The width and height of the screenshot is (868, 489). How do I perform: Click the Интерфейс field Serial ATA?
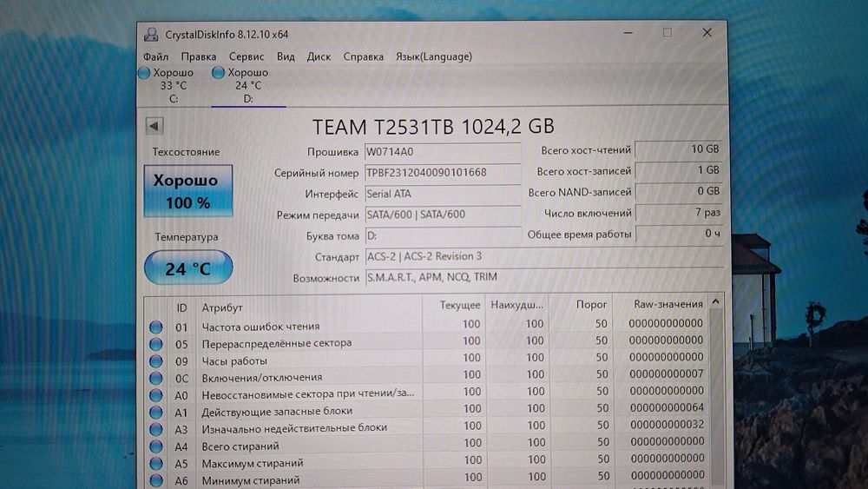(x=443, y=194)
